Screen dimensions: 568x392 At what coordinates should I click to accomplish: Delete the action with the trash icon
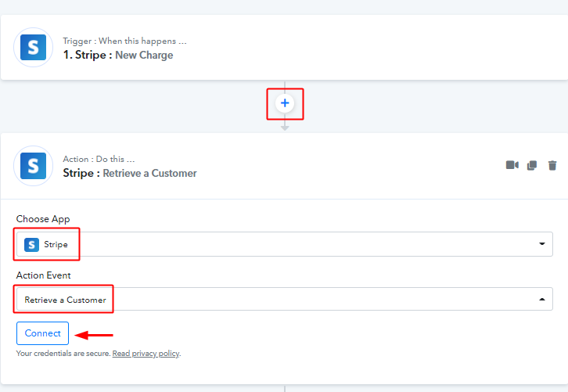[552, 165]
